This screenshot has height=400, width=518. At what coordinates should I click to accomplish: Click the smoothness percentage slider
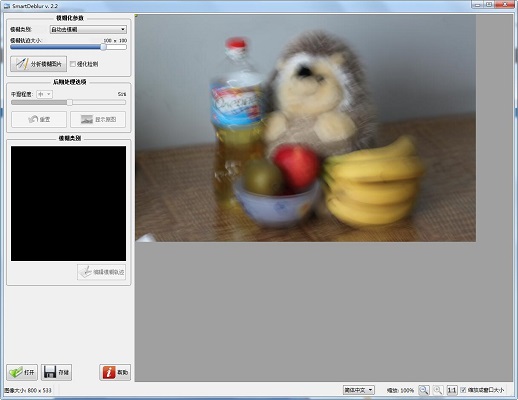point(69,102)
